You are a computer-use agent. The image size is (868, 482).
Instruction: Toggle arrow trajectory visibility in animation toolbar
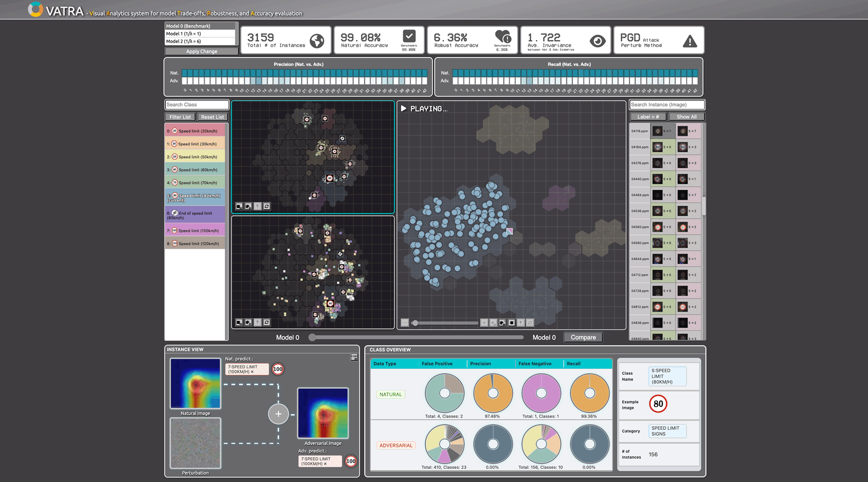[x=493, y=323]
